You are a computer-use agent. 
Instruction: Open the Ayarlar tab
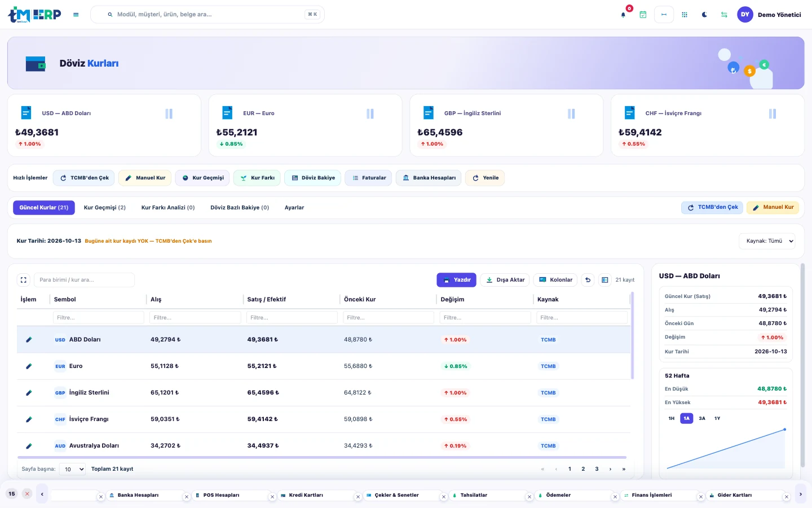coord(294,208)
